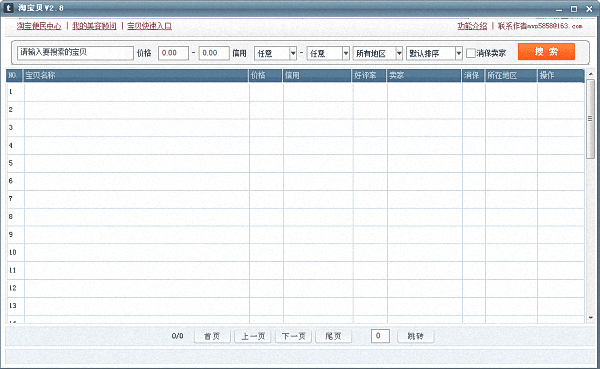Click the 联系作者 contact email text
600x369 pixels.
pos(540,26)
